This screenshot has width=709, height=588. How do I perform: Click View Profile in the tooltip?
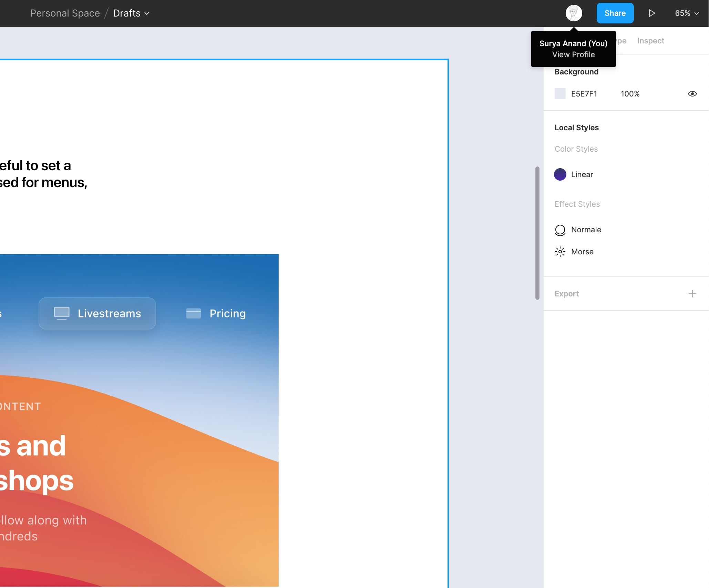click(x=573, y=54)
